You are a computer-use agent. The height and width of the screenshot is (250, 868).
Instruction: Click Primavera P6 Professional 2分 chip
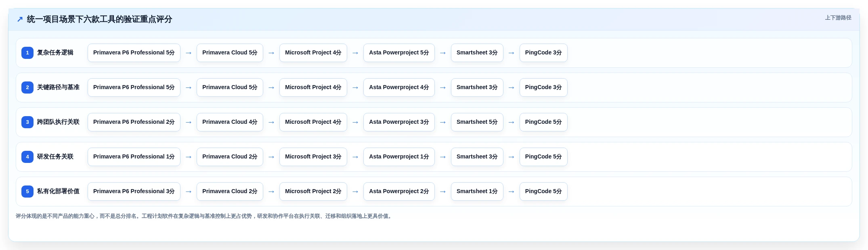click(x=134, y=122)
